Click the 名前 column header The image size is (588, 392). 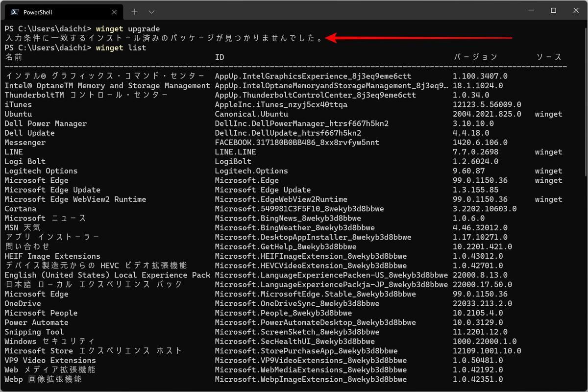[x=13, y=57]
